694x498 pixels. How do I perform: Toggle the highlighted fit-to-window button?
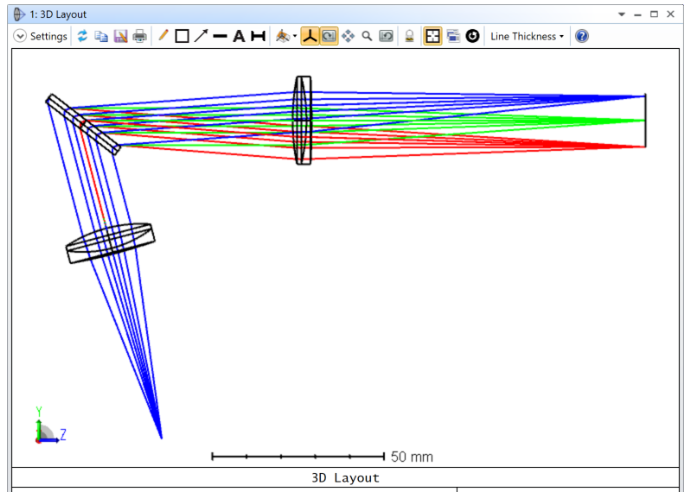(x=433, y=36)
